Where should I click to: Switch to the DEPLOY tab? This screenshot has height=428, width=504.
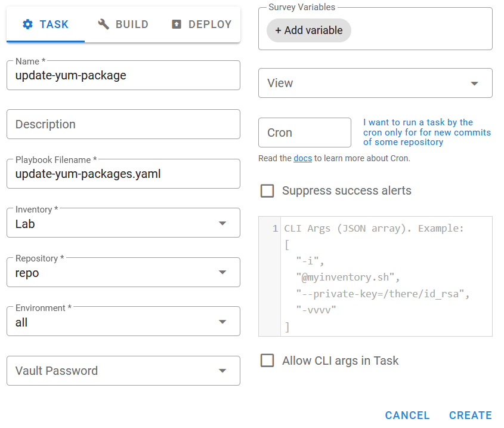pos(201,24)
